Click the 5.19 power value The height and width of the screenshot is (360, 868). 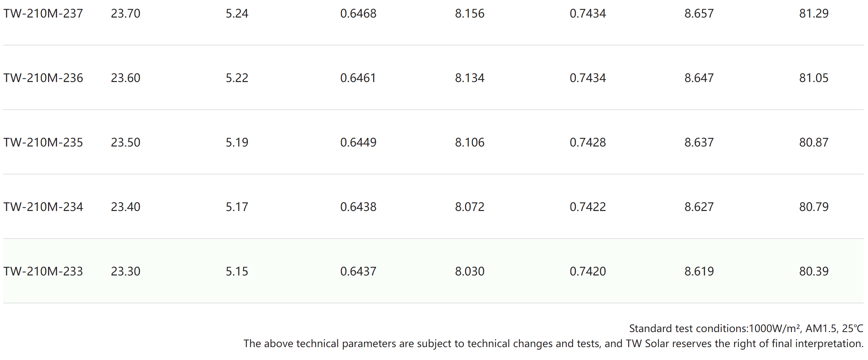click(237, 143)
